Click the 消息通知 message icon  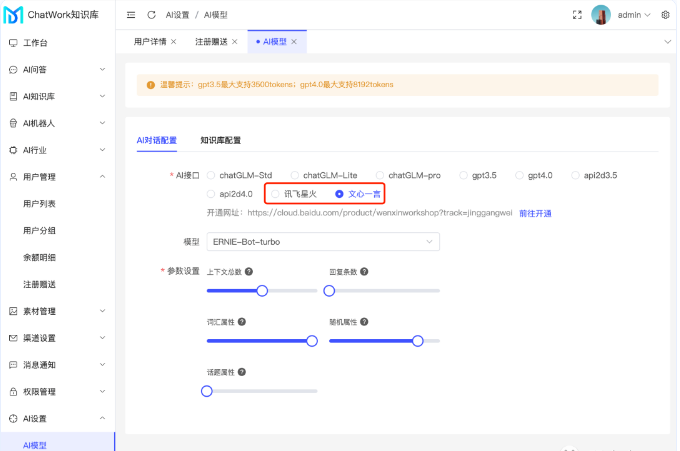13,365
